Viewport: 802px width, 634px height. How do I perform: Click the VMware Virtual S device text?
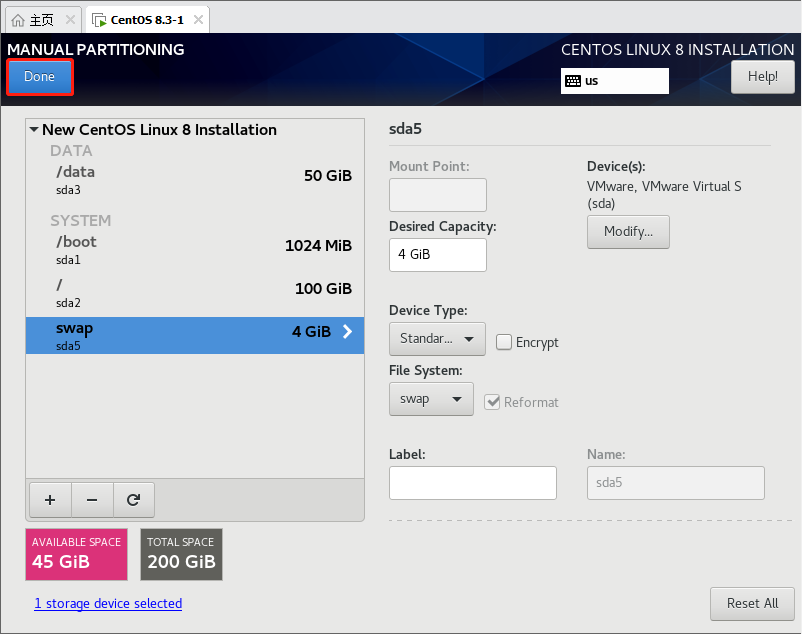click(x=664, y=195)
